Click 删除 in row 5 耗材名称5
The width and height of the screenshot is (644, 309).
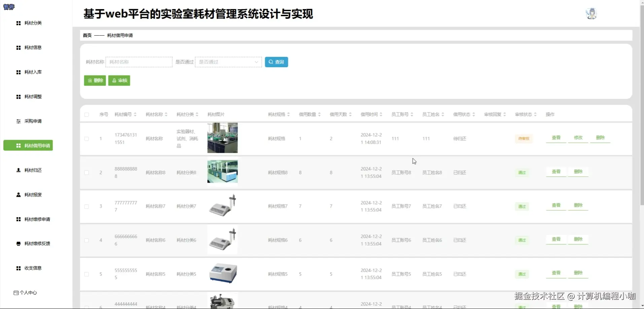[578, 273]
